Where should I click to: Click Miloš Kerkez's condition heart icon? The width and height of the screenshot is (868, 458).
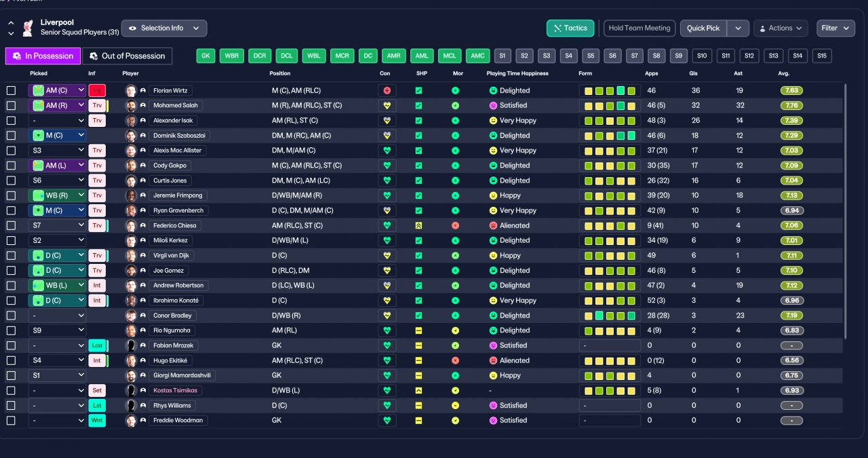[387, 240]
